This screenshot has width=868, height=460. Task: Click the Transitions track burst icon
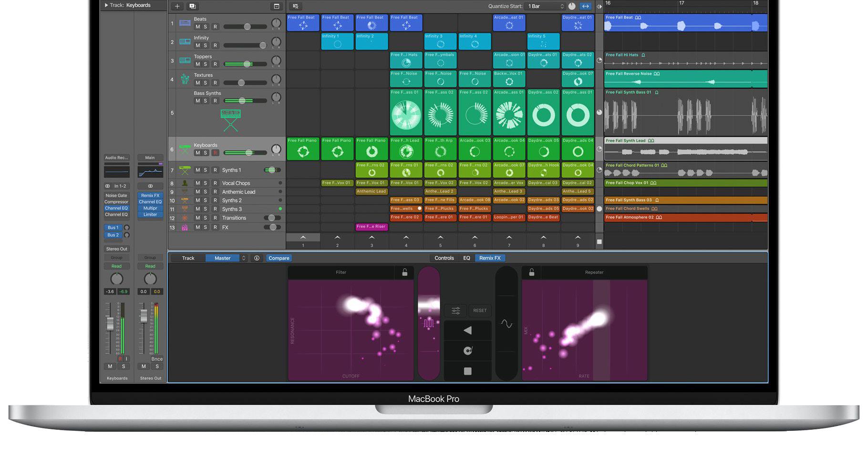pos(185,218)
